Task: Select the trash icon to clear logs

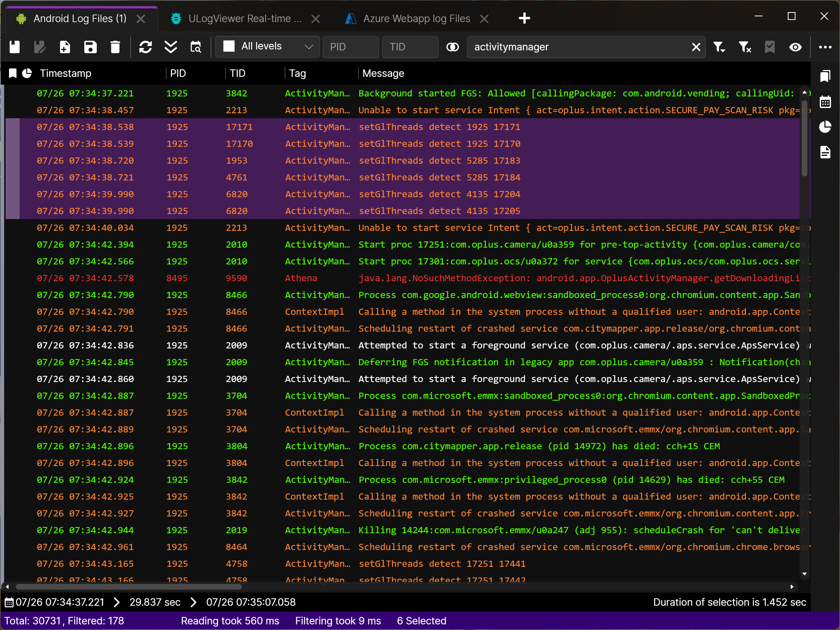Action: pos(116,47)
